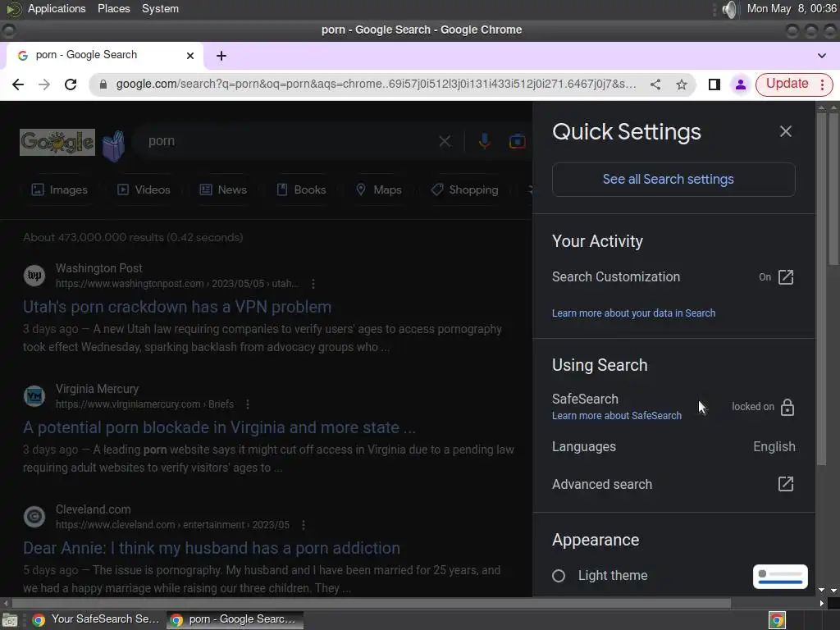Click the About 473,000,000 results text

[x=133, y=237]
